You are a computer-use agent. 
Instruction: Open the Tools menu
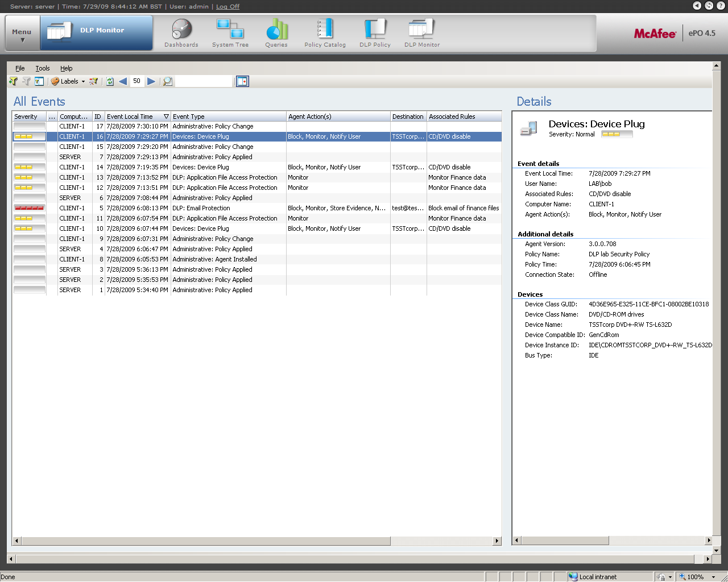[43, 68]
